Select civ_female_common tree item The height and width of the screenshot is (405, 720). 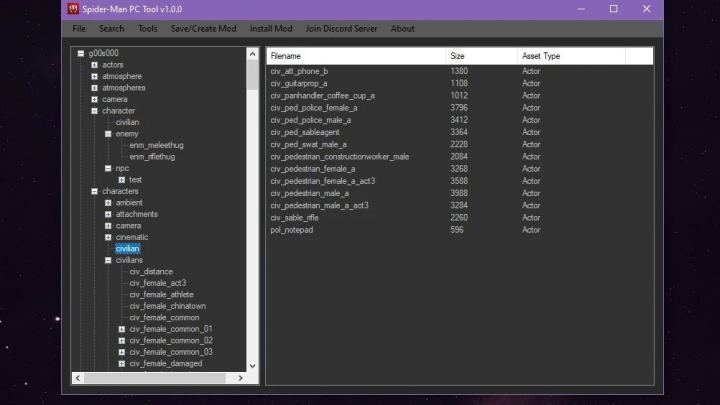point(164,317)
